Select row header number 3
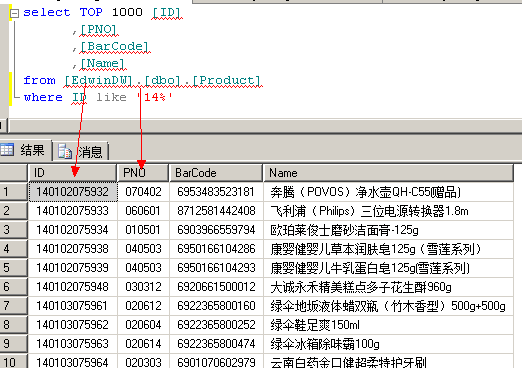This screenshot has height=368, width=522. click(14, 230)
